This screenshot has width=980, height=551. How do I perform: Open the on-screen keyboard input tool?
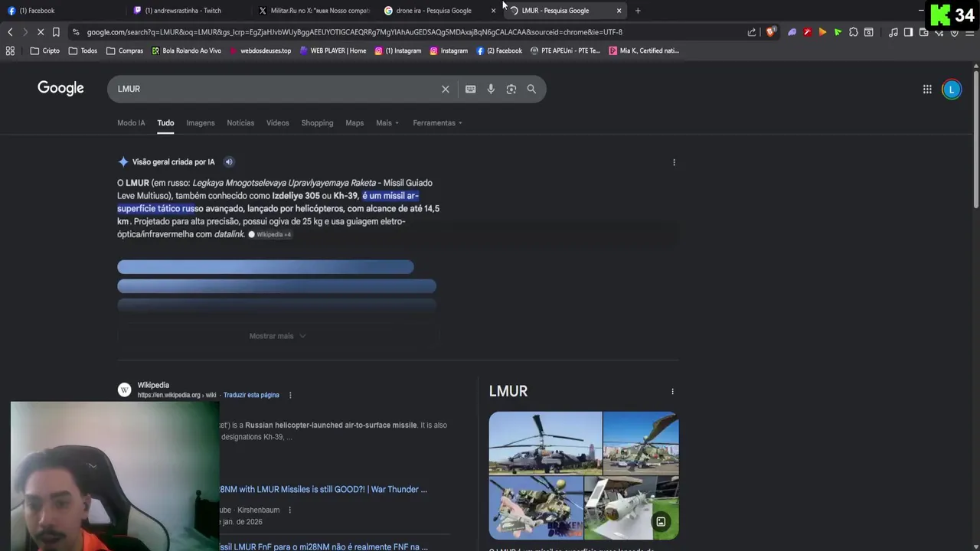click(470, 89)
